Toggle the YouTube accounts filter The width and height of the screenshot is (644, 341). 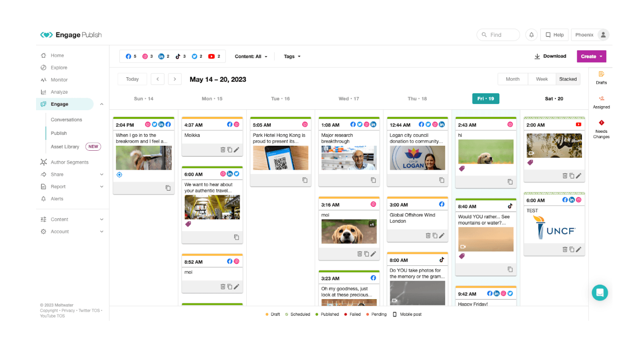(x=214, y=57)
